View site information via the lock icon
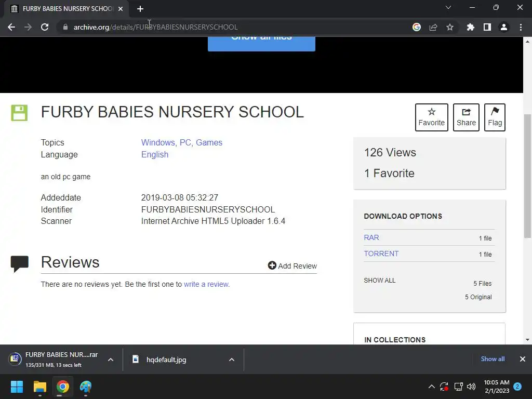Screen dimensions: 532x399 (x=65, y=27)
